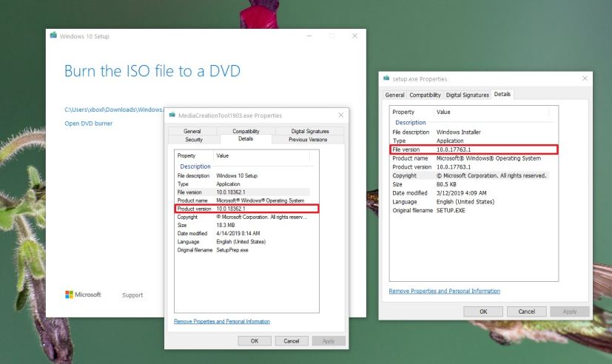Open the General tab in MediaCreationTool properties

[x=192, y=131]
